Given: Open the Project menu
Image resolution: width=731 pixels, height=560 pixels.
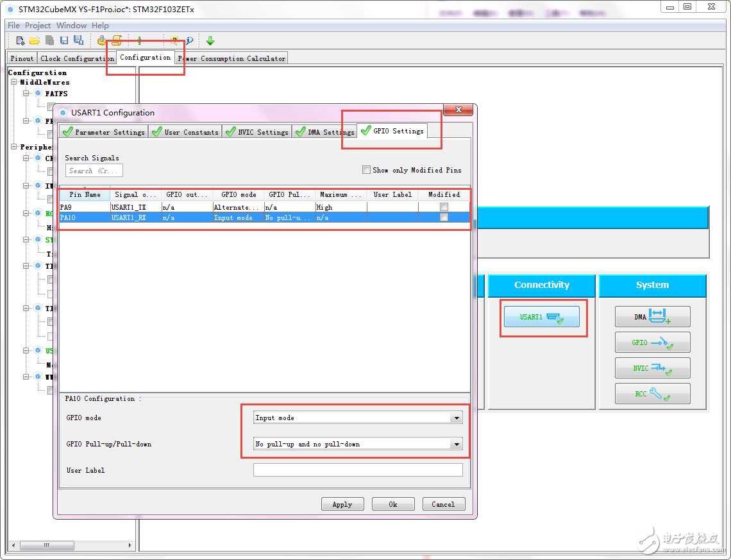Looking at the screenshot, I should click(38, 25).
